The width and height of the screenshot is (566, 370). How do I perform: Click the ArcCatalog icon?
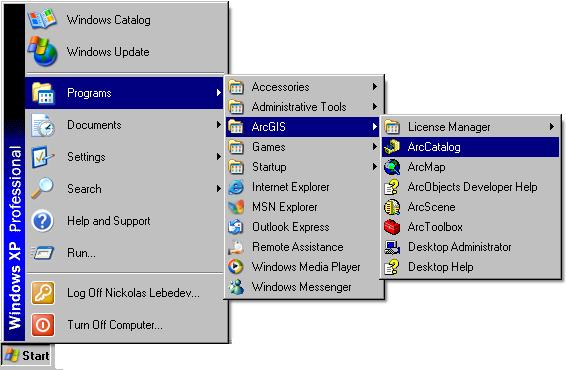[392, 147]
